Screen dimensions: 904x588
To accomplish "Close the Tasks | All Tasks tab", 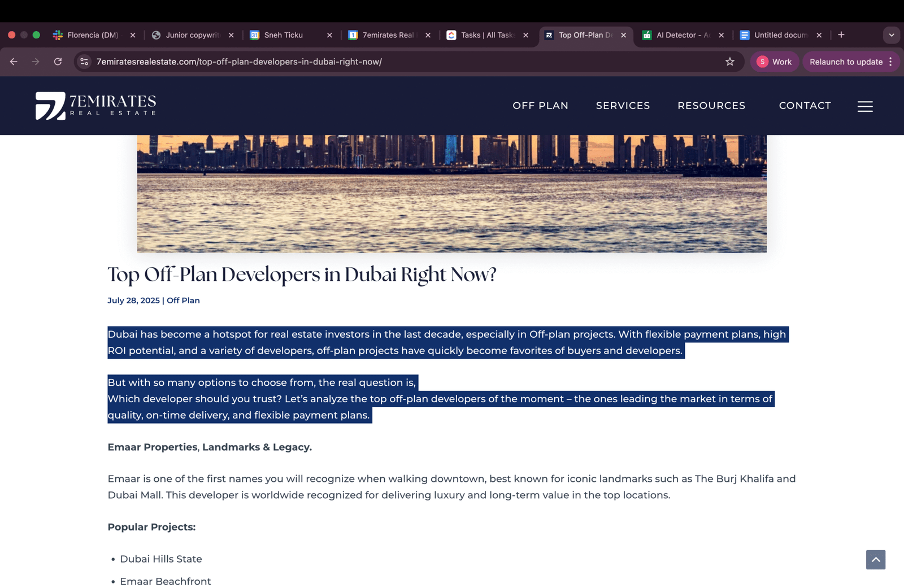I will pyautogui.click(x=526, y=35).
